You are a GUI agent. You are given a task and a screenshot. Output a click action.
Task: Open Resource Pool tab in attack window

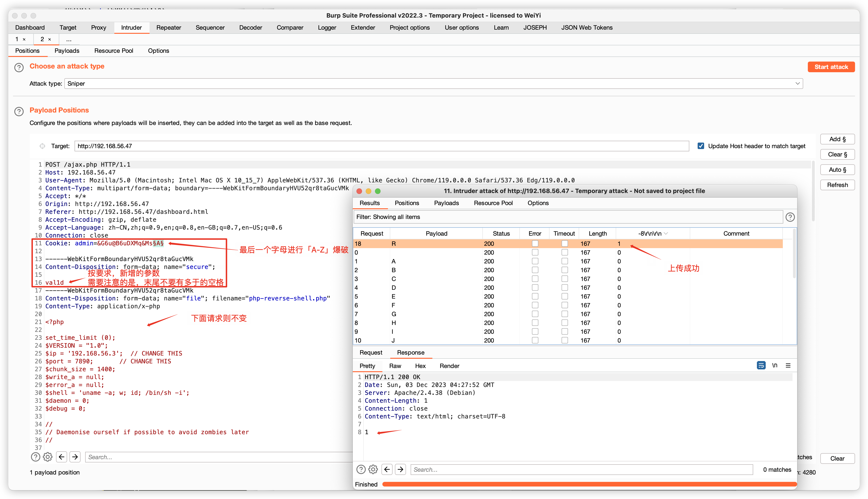point(493,203)
